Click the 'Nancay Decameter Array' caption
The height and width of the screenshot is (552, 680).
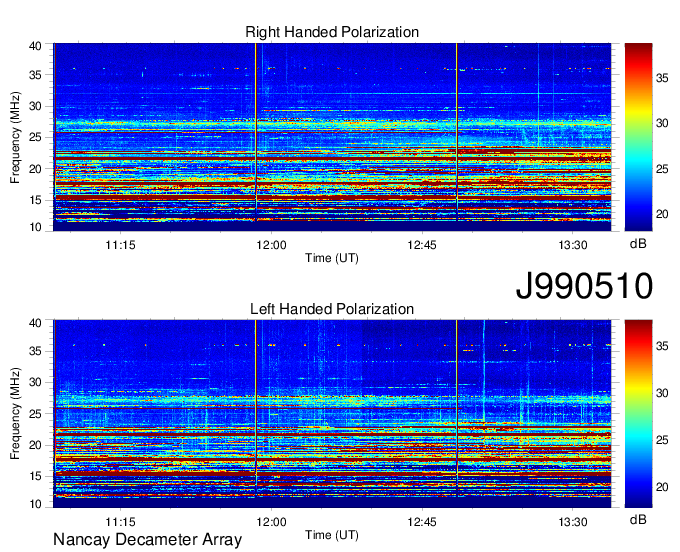(x=147, y=540)
